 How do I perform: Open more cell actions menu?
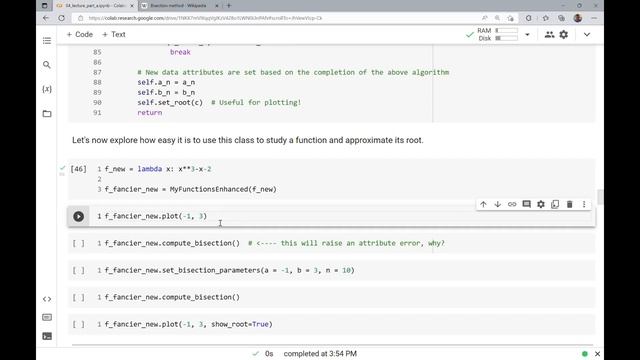[x=584, y=204]
